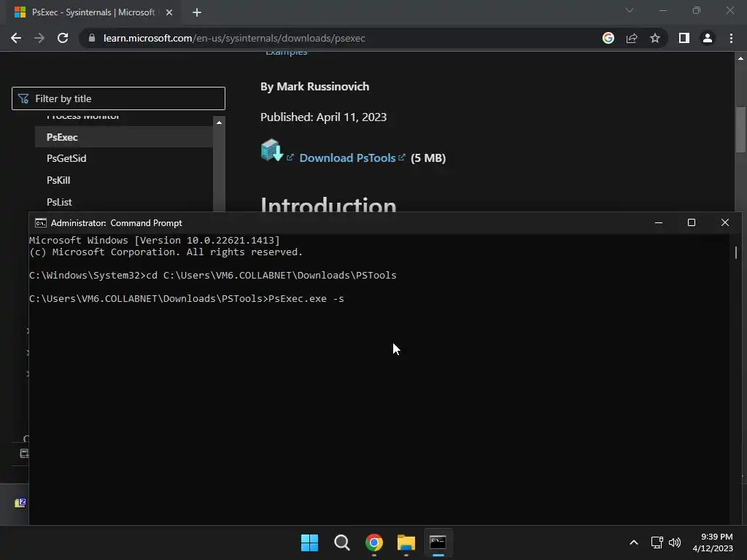Click the PsTools download package icon

(272, 150)
